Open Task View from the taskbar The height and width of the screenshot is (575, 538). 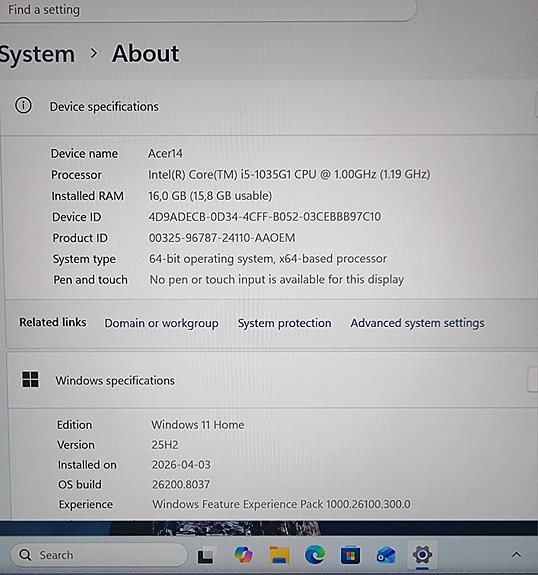[205, 555]
